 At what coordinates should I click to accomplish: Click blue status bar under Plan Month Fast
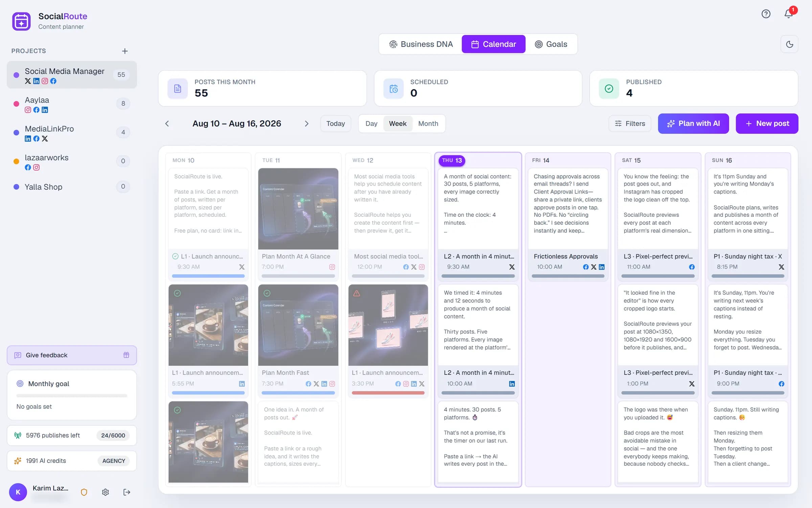[298, 393]
